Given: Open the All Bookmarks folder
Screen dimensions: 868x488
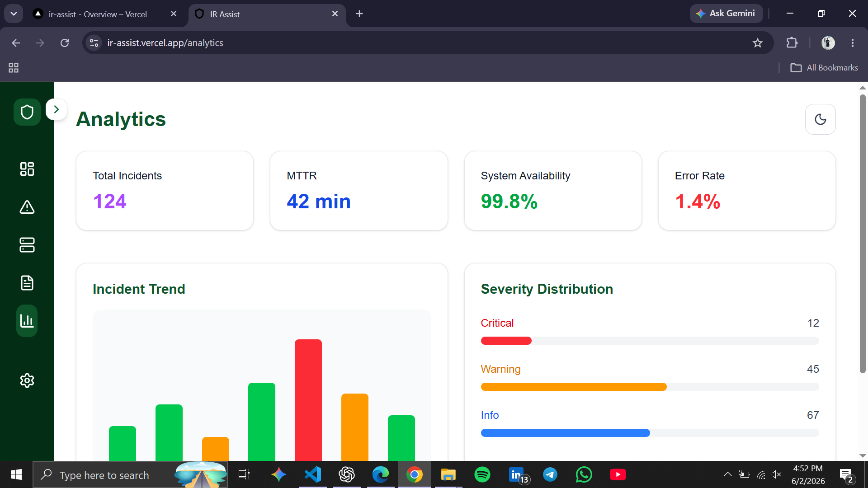Looking at the screenshot, I should [824, 68].
